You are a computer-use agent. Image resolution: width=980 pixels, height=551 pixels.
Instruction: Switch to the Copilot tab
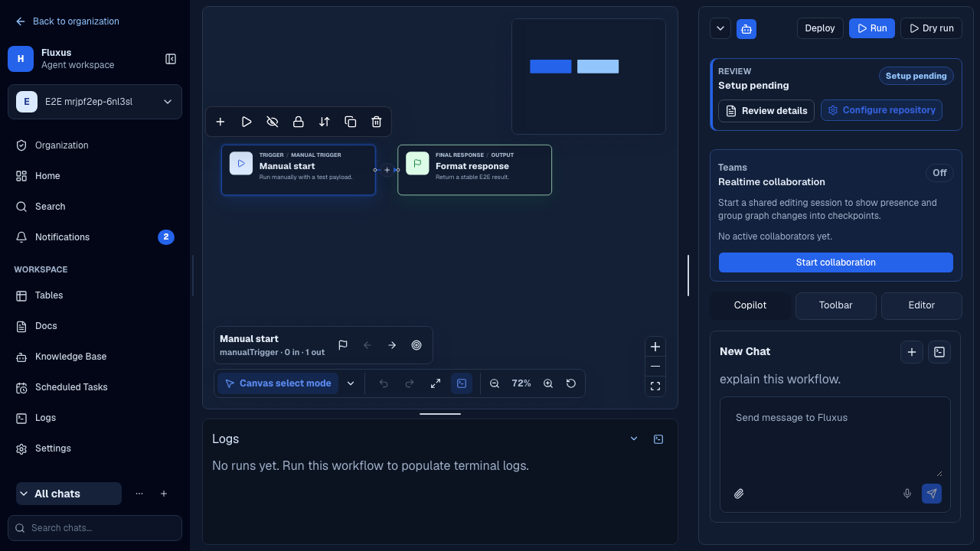point(750,305)
